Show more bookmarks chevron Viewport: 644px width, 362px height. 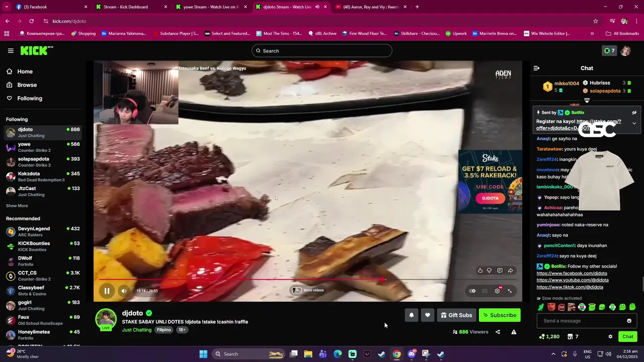592,33
